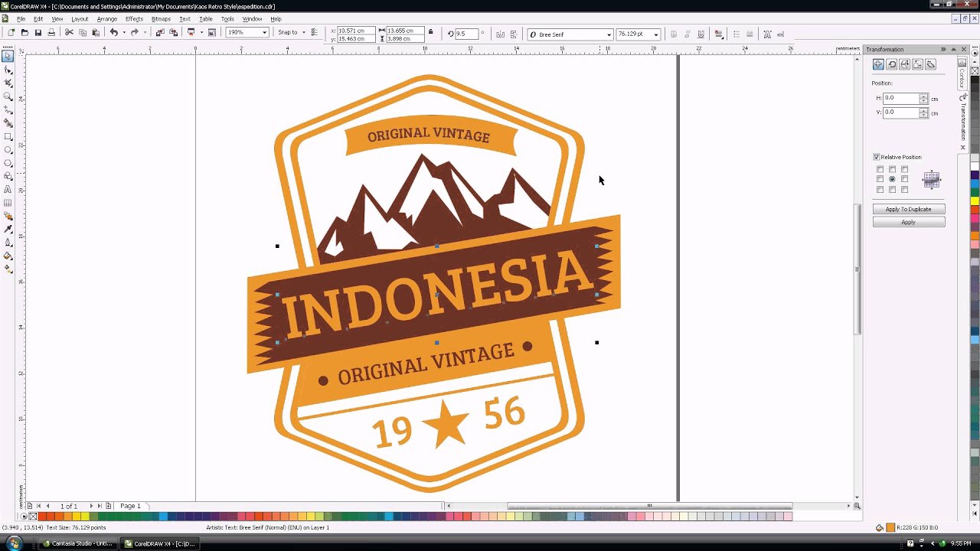Click the Apply button in Transformation docker

[x=909, y=222]
